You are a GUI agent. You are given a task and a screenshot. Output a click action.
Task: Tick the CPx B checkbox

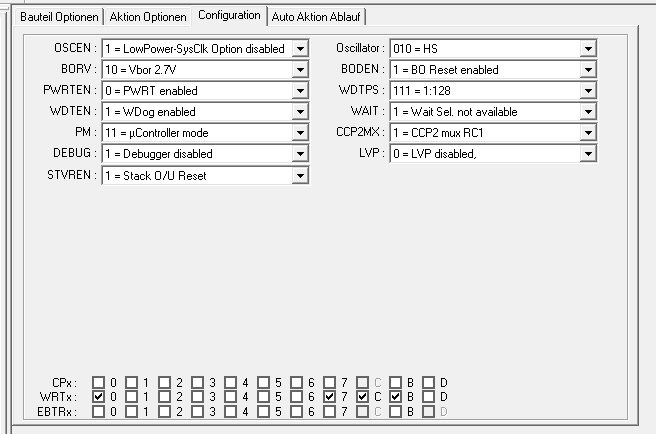point(395,382)
